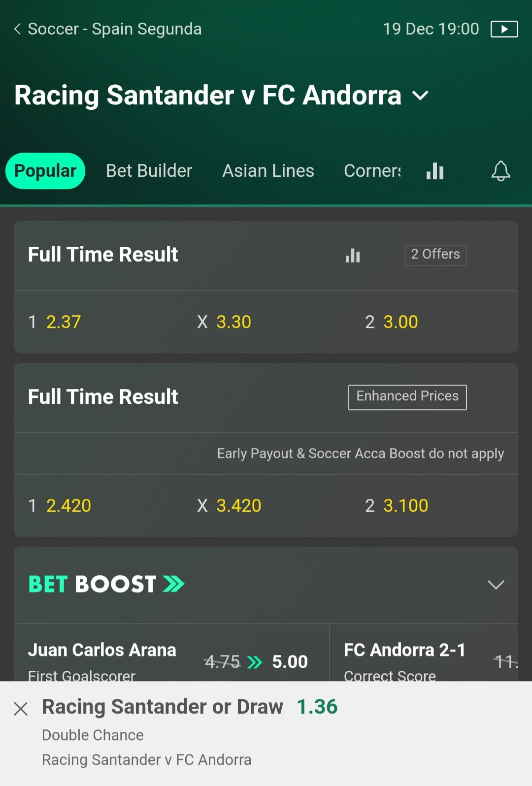Tap the Enhanced Prices badge

pyautogui.click(x=407, y=397)
